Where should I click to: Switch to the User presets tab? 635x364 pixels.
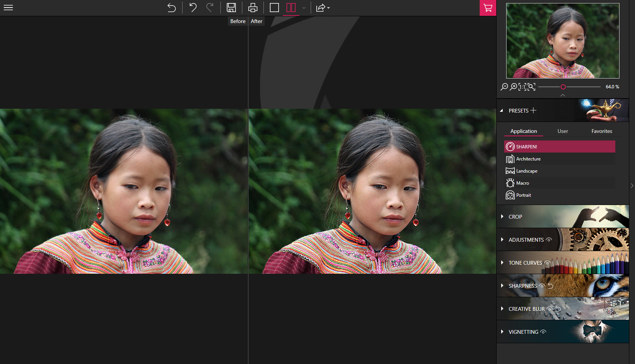(x=562, y=131)
